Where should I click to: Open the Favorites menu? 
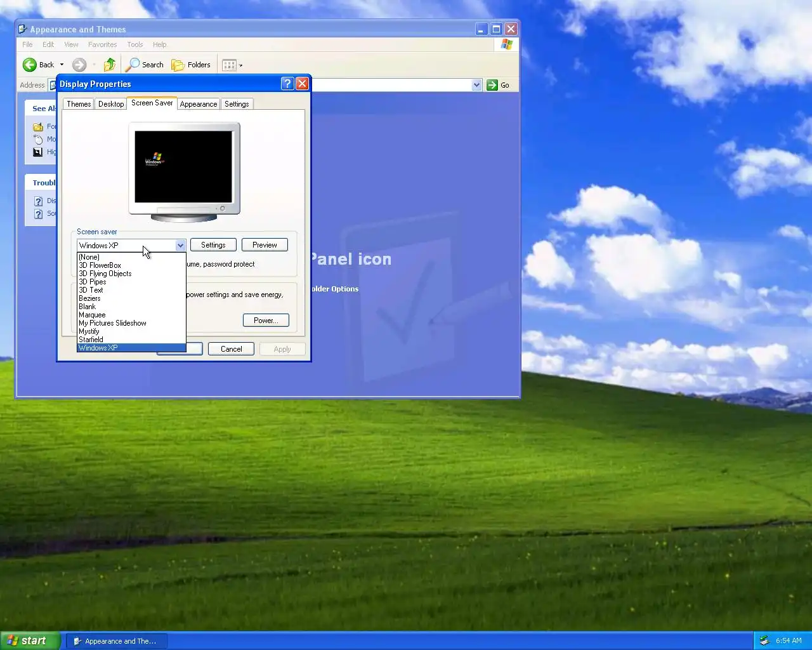(102, 44)
